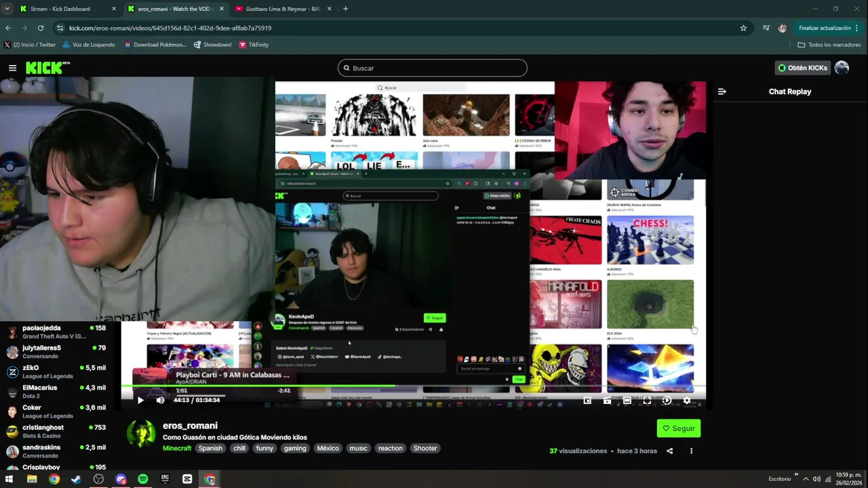
Task: Open the Kick hamburger sidebar menu
Action: click(12, 68)
